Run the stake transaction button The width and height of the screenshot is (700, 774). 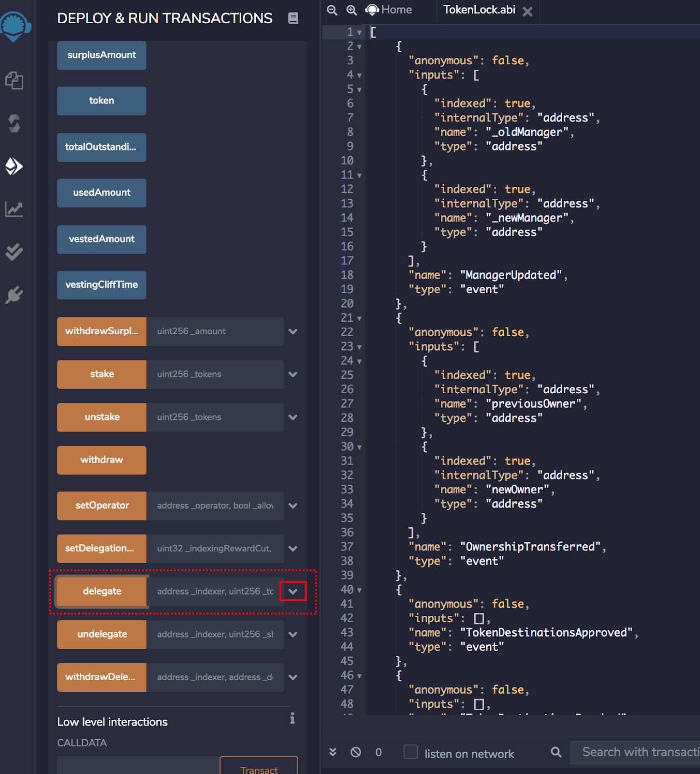pos(102,374)
